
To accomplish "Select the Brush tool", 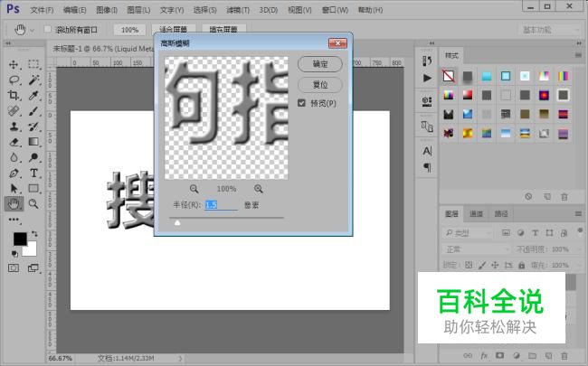I will (x=33, y=111).
